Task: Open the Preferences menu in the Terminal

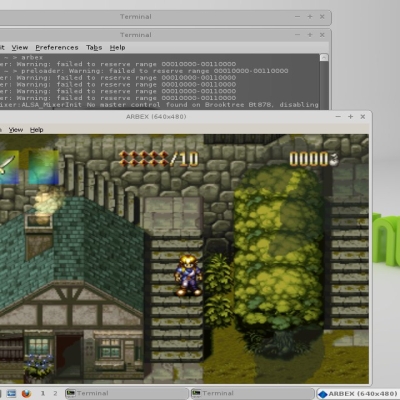Action: pos(57,48)
